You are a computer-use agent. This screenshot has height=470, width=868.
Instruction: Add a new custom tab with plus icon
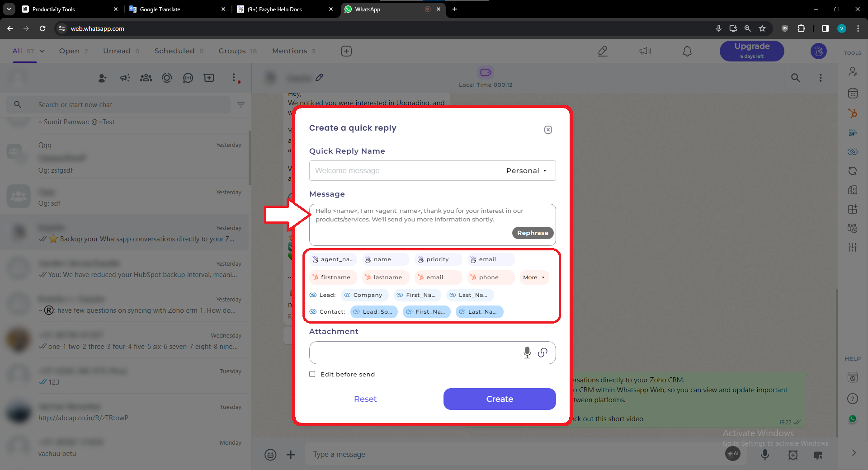click(x=346, y=51)
